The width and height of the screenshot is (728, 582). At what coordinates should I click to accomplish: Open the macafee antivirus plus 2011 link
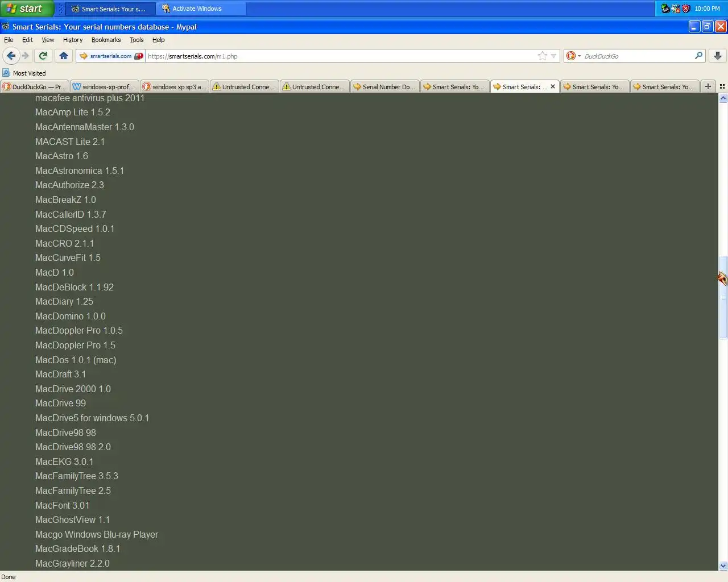tap(90, 98)
